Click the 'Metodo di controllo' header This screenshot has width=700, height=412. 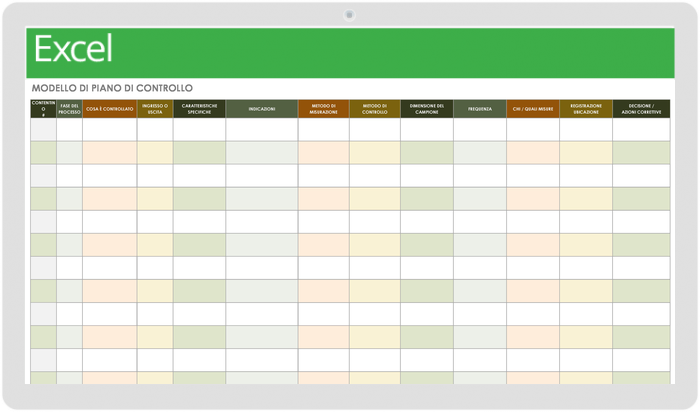[375, 109]
